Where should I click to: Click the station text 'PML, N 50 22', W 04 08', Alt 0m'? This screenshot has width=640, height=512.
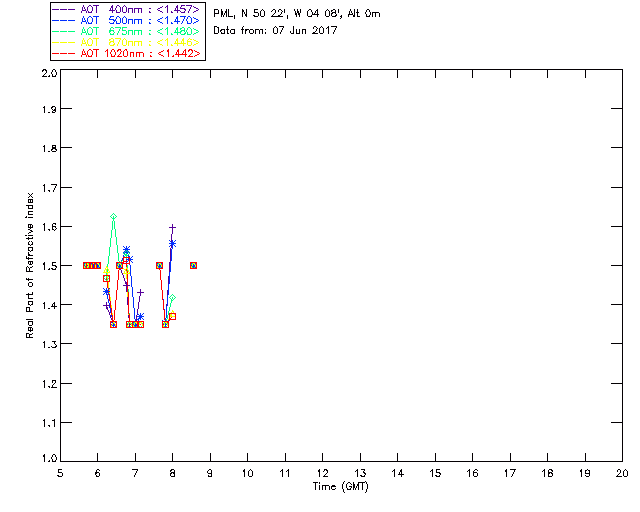click(x=297, y=13)
